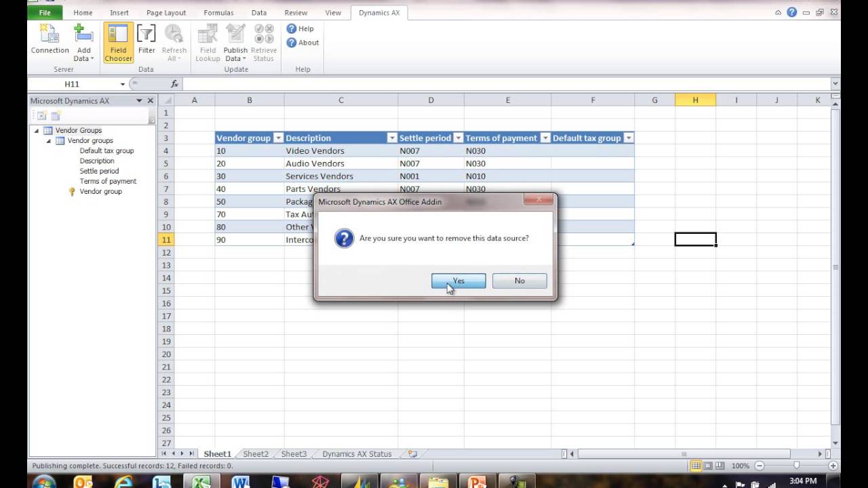Screen dimensions: 868x488
Task: Open the Settle period column filter dropdown
Action: (x=458, y=138)
